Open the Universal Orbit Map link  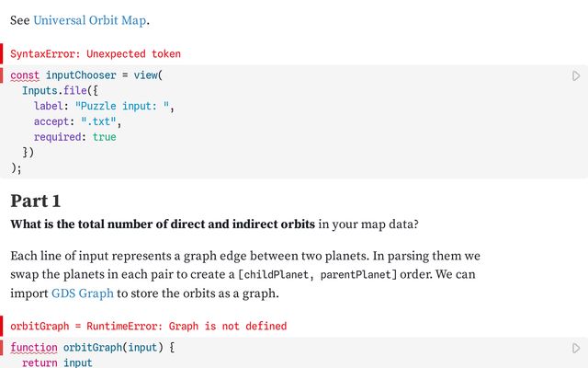coord(90,20)
